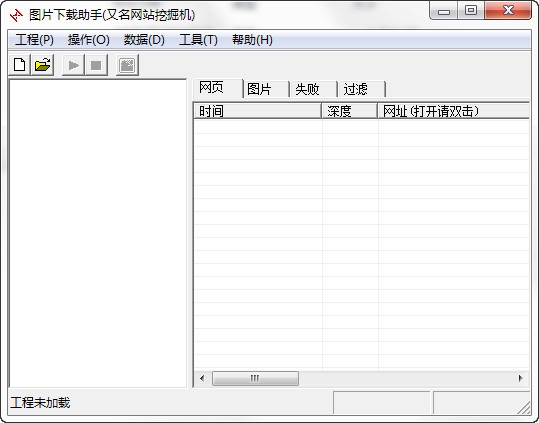Open the 工具(T) menu
The height and width of the screenshot is (423, 539).
[x=198, y=40]
